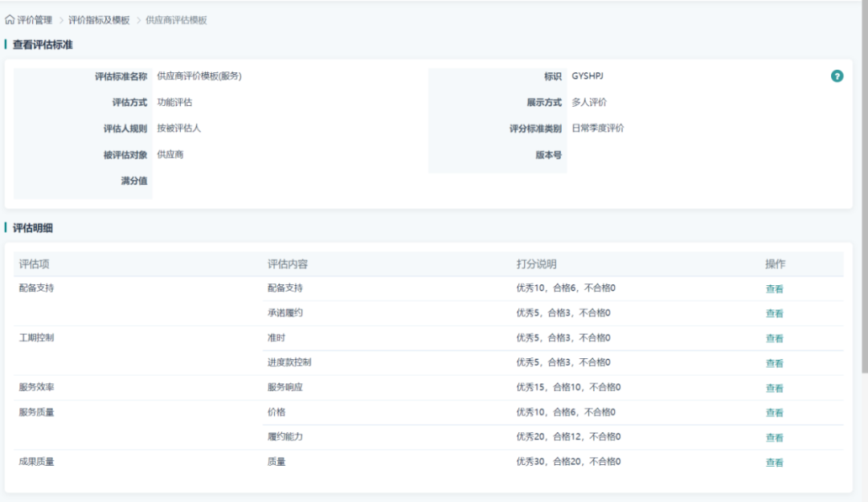Viewport: 868px width, 502px height.
Task: Open 查看 for the 准时 row
Action: pos(774,339)
